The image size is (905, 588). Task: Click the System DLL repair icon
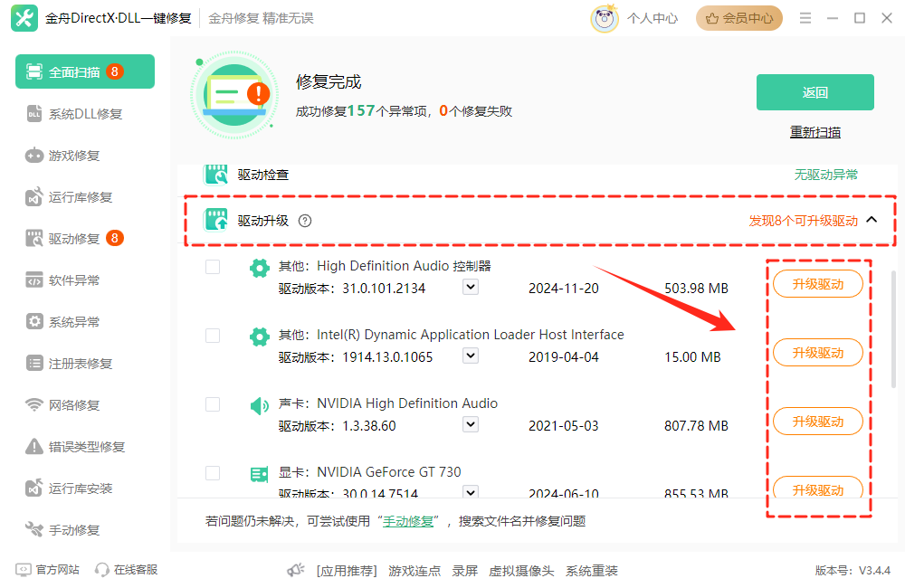[x=34, y=114]
